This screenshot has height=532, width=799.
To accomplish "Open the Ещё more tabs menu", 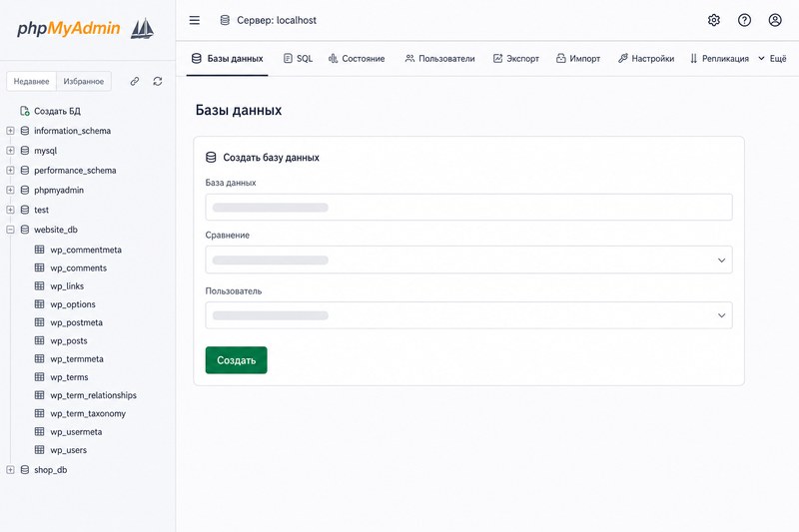I will pos(772,59).
